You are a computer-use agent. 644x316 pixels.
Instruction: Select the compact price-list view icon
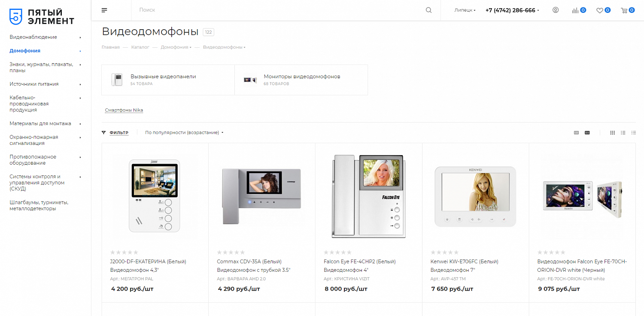(x=633, y=132)
